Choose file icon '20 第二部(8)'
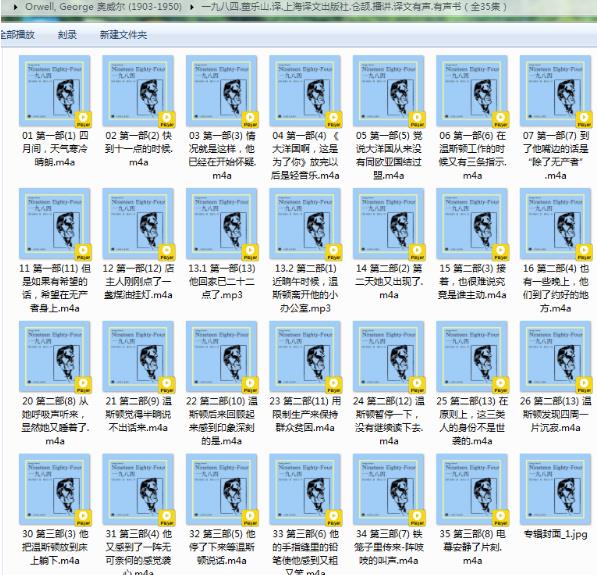Image resolution: width=597 pixels, height=575 pixels. point(55,356)
